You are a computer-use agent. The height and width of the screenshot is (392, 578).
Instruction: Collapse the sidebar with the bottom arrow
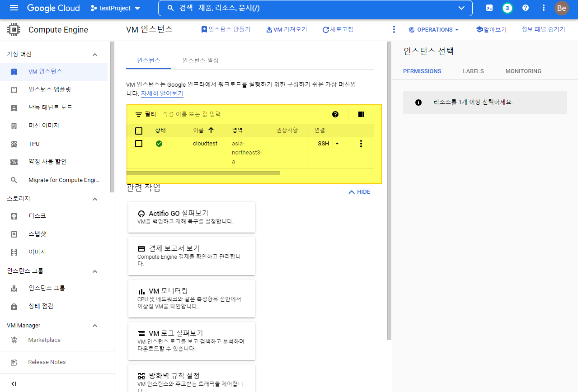click(14, 383)
